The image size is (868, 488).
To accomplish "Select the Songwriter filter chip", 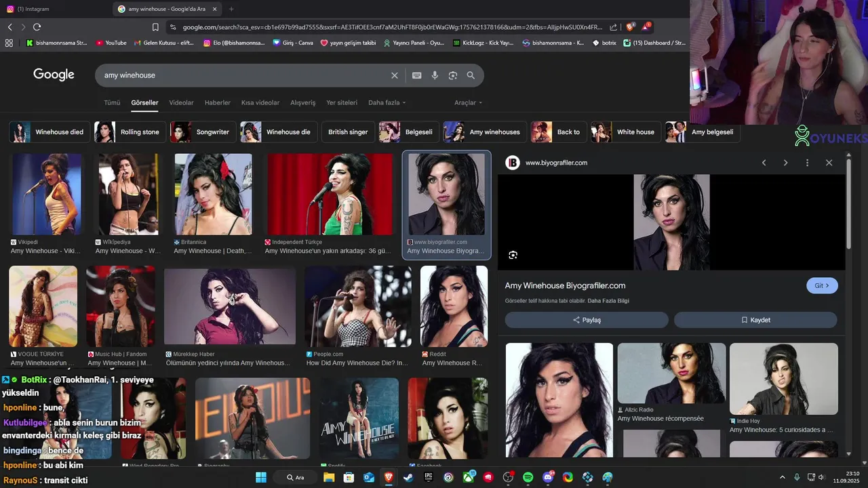I will 203,132.
